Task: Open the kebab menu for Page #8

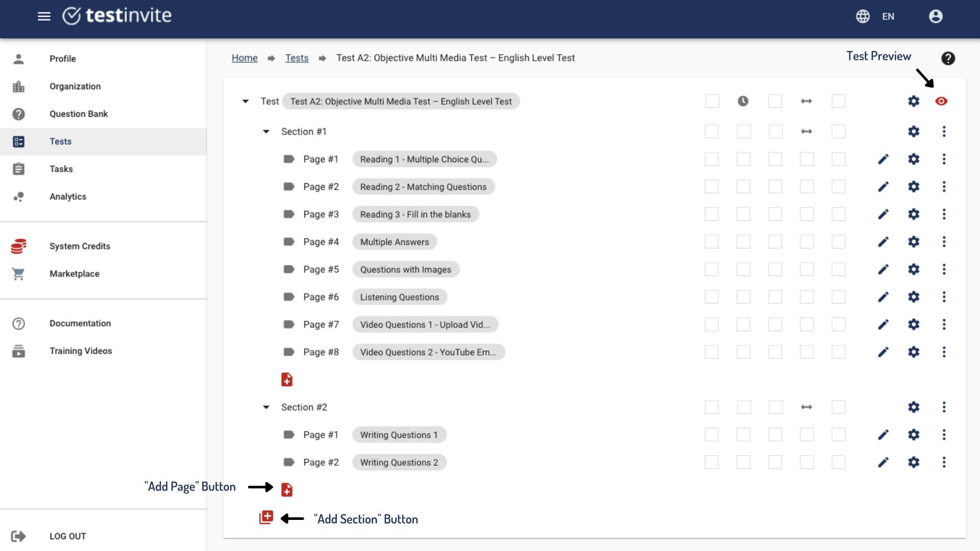Action: coord(944,352)
